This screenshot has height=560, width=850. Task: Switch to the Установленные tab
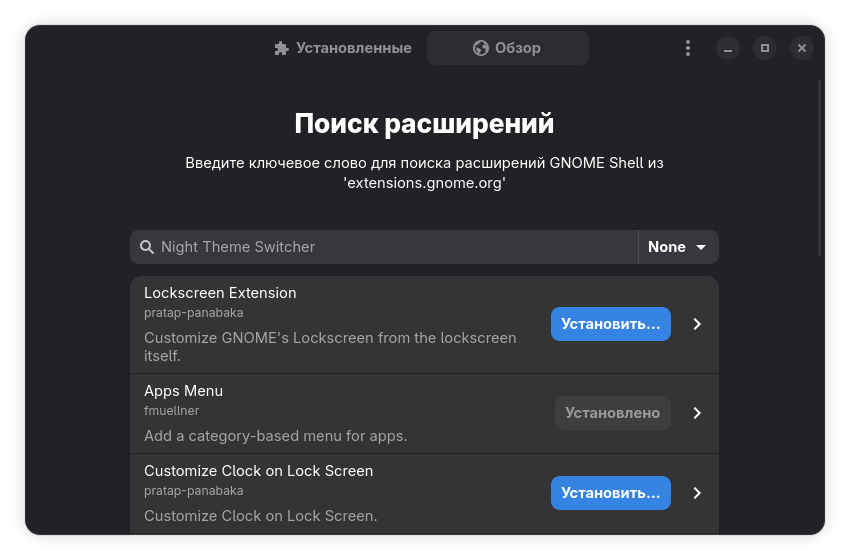[x=343, y=48]
